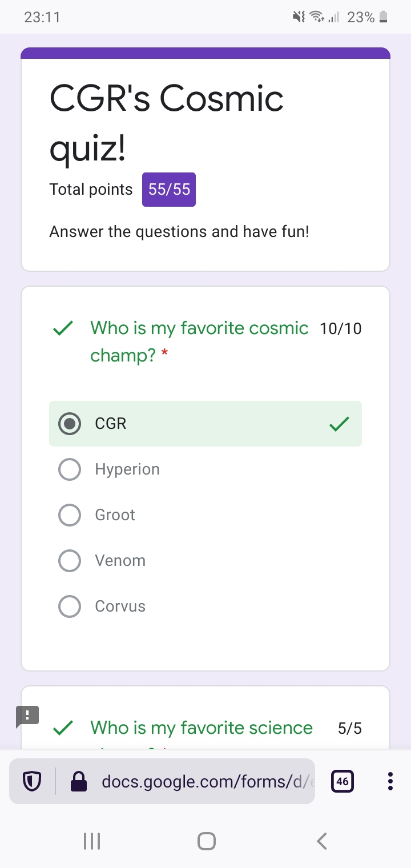Open the padlock site security info
The height and width of the screenshot is (868, 411).
[78, 781]
